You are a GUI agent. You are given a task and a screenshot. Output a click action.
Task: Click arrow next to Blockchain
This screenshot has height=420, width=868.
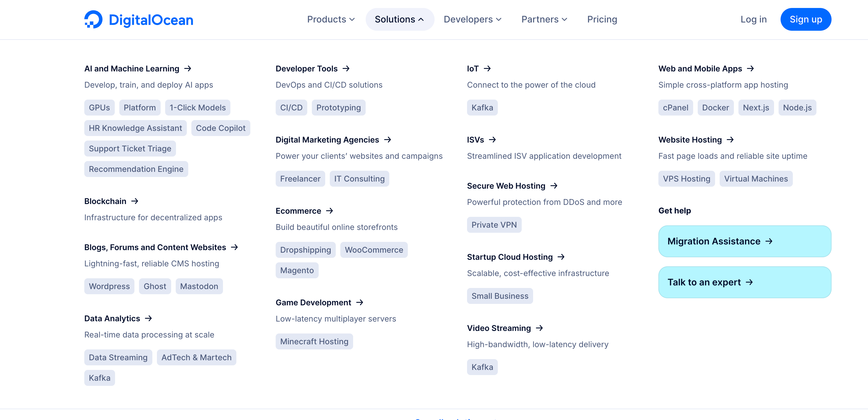pos(135,201)
